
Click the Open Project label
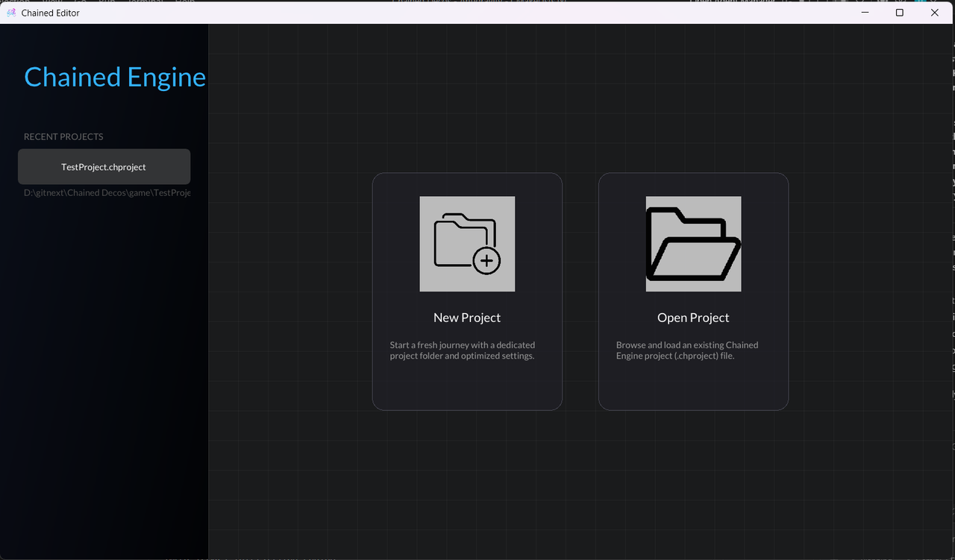pyautogui.click(x=693, y=317)
